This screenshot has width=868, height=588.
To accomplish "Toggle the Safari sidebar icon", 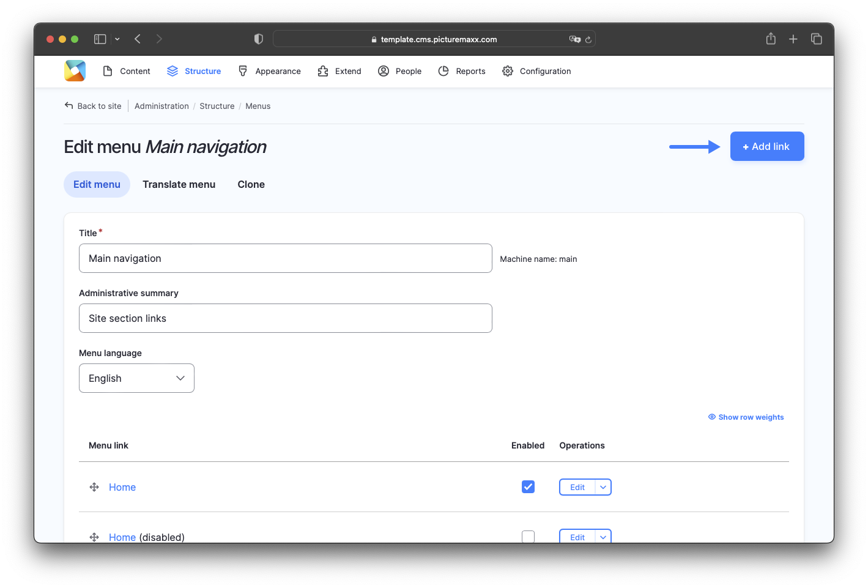I will tap(100, 39).
